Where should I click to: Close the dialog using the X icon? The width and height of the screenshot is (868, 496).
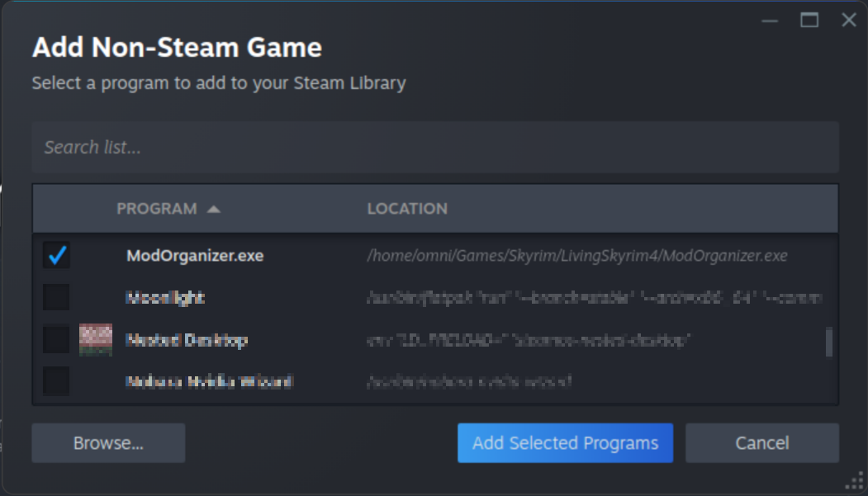click(849, 21)
